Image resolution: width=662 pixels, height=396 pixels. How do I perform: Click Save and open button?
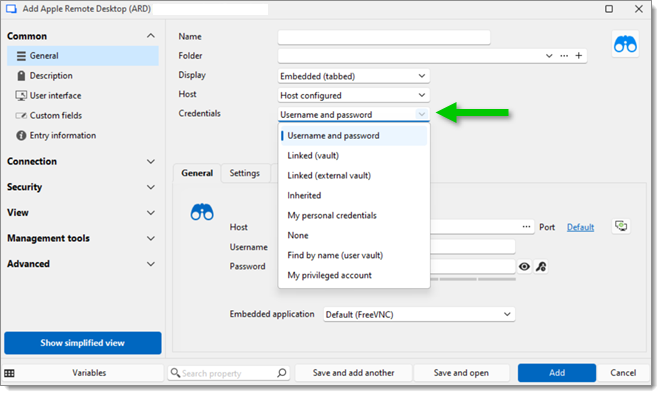461,373
